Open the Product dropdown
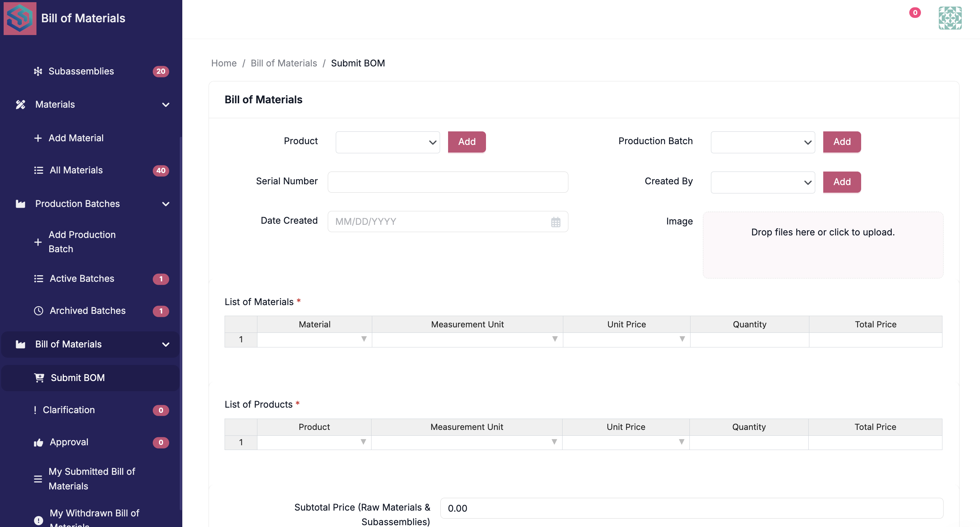The width and height of the screenshot is (980, 527). (x=387, y=142)
